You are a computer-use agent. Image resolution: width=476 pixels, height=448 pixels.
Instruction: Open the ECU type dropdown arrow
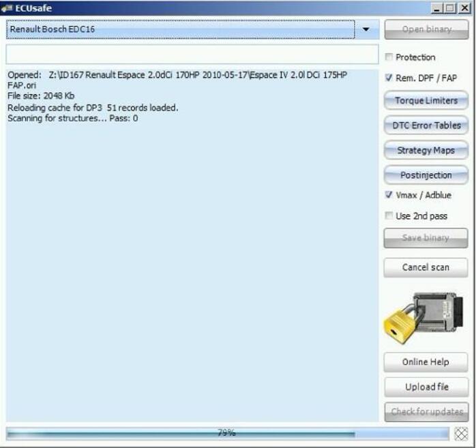[366, 29]
